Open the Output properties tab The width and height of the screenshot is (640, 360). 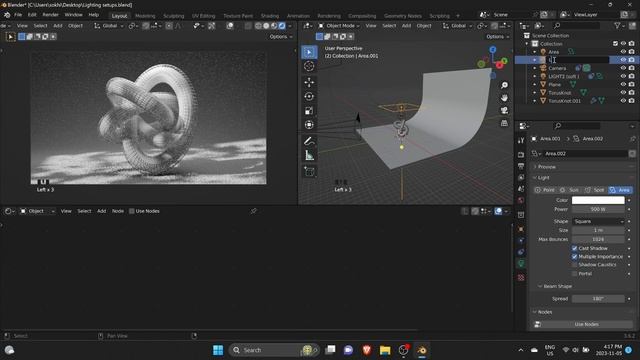click(x=521, y=166)
